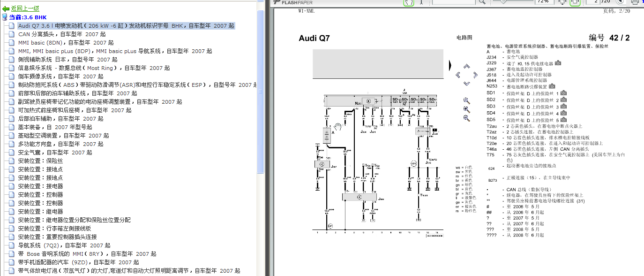This screenshot has width=644, height=276.
Task: Click the zoom-in magnifier icon beside diagram
Action: [466, 109]
